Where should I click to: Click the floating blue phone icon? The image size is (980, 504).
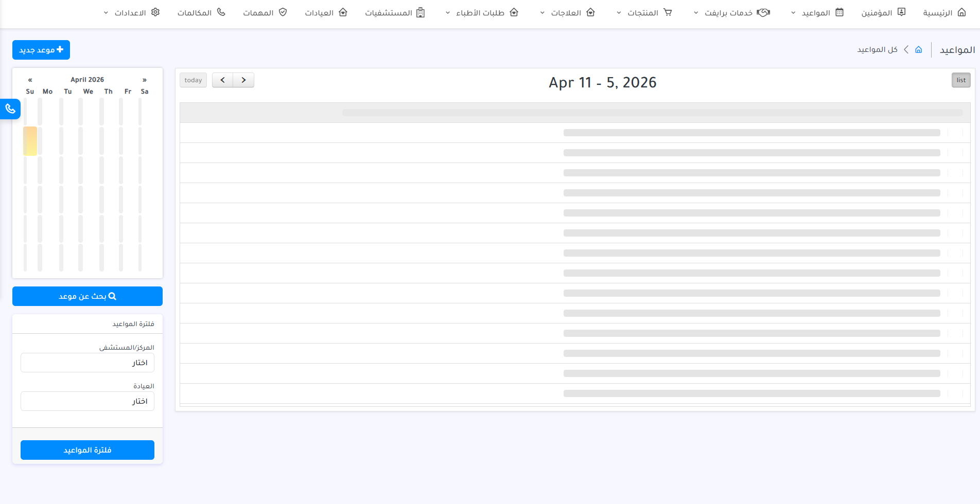tap(10, 109)
